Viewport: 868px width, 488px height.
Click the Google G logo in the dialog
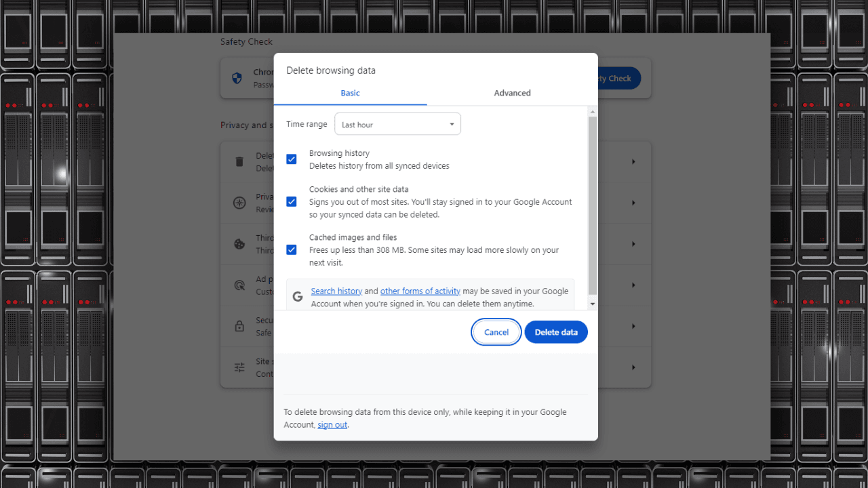(297, 296)
